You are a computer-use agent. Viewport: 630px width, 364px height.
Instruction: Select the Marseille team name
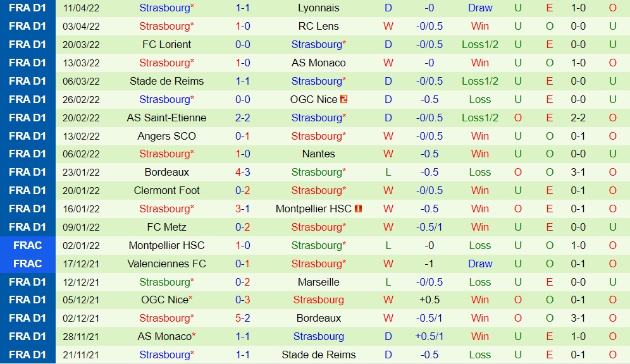(318, 282)
